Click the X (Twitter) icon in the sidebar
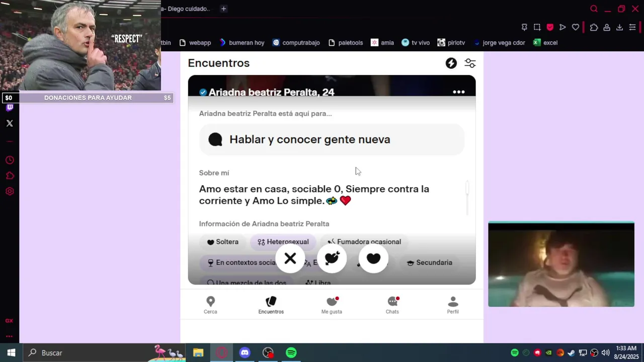 [x=10, y=123]
